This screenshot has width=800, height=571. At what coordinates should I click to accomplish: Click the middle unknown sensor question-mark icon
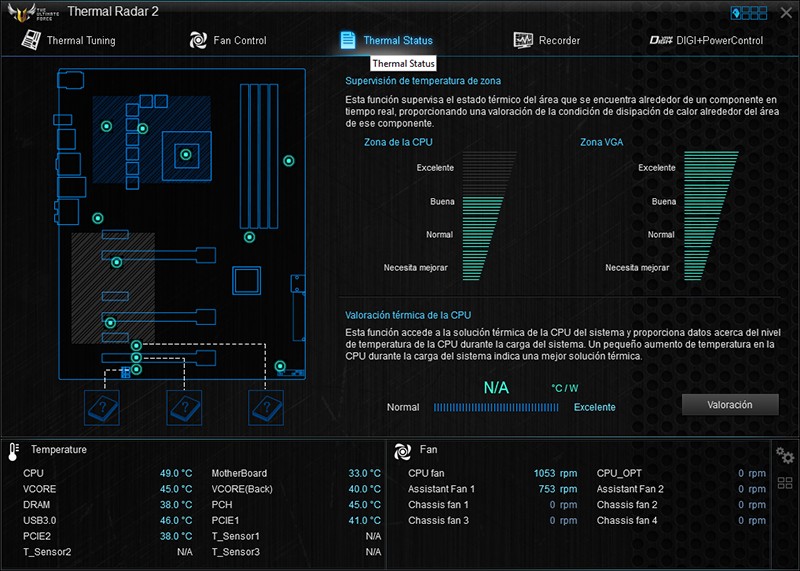pyautogui.click(x=184, y=408)
